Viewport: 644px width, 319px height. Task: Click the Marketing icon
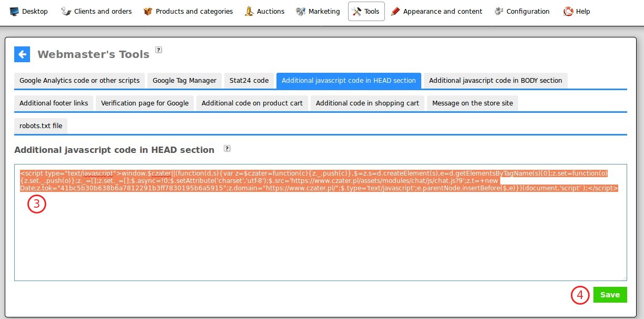click(301, 11)
